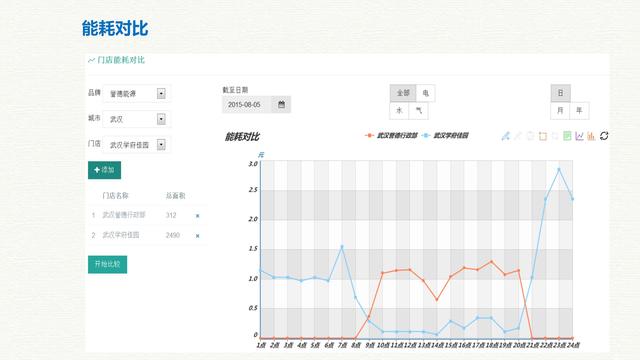Switch chart to line type icon
The height and width of the screenshot is (360, 640).
coord(579,136)
